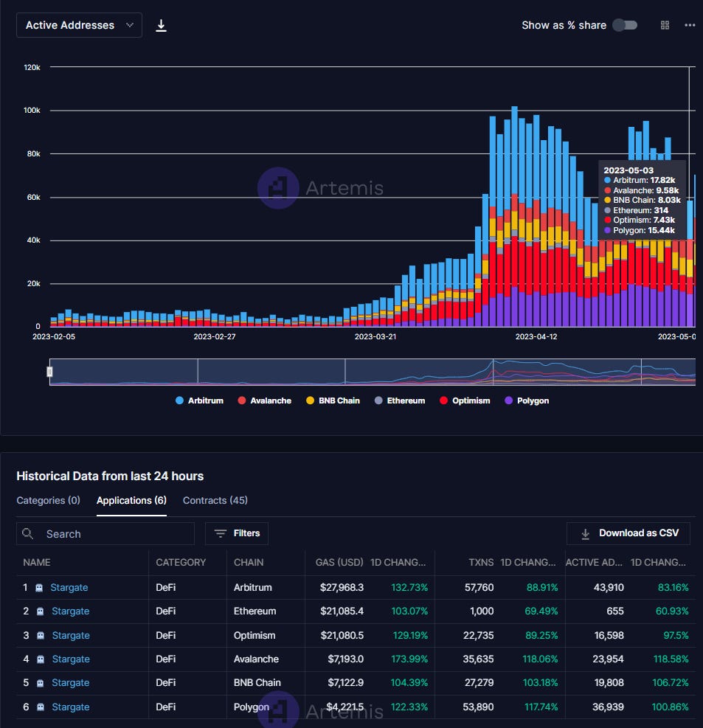
Task: Open Stargate link in Polygon row
Action: [71, 707]
